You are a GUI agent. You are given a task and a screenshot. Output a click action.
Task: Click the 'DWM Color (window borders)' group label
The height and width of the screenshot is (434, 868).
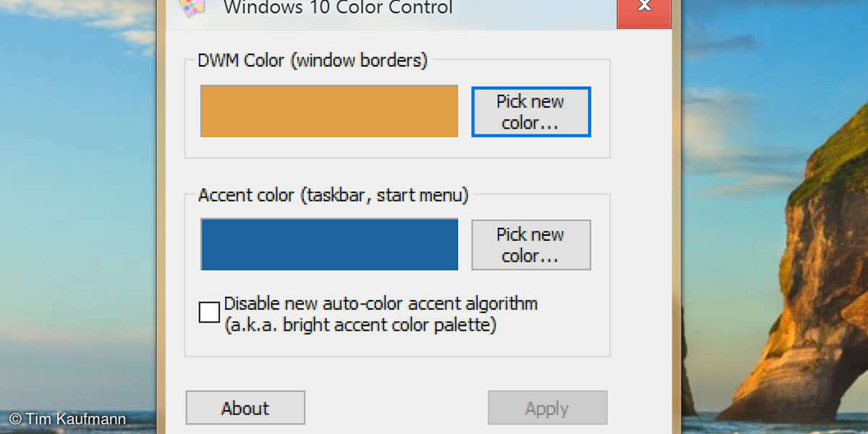pyautogui.click(x=312, y=61)
